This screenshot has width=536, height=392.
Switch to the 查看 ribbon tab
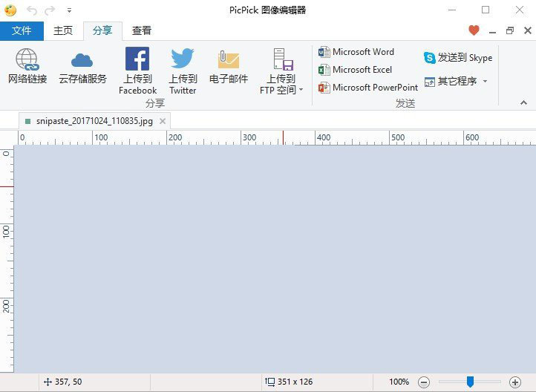[x=142, y=30]
